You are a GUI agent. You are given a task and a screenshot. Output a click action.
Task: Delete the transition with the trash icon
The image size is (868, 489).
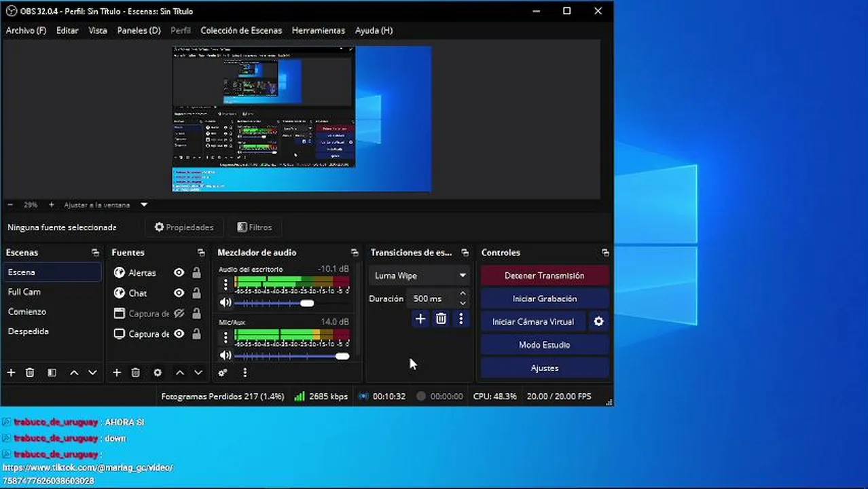pos(441,319)
